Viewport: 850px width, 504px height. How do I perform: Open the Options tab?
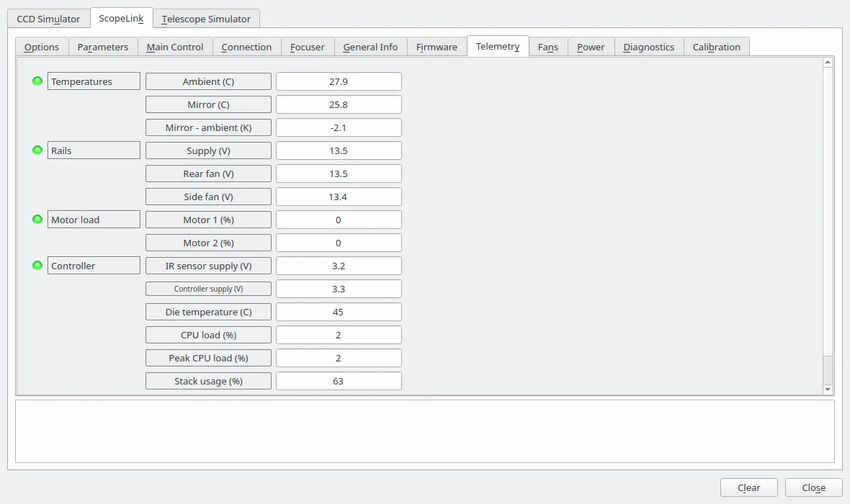pos(42,47)
